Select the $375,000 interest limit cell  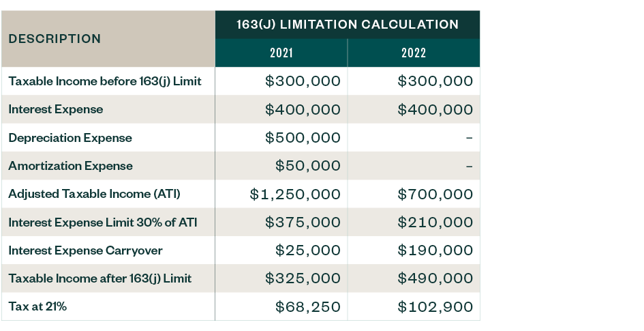coord(303,222)
